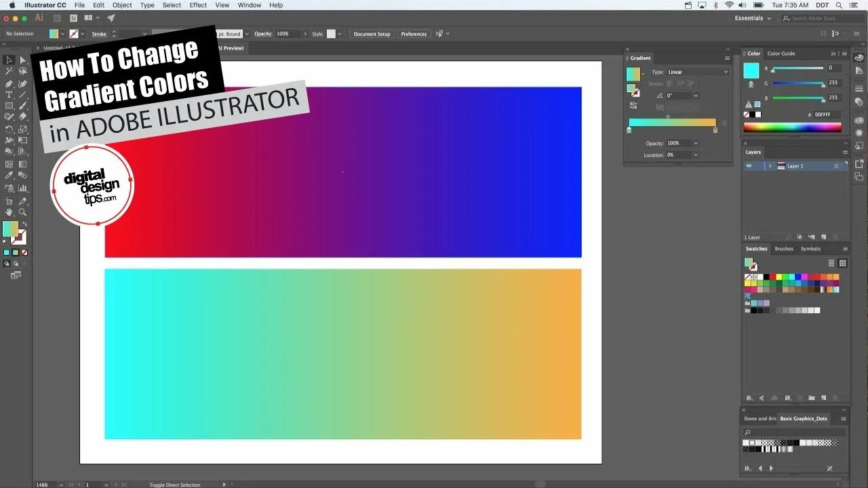
Task: Swap fill and stroke arrows icon
Action: tap(24, 224)
